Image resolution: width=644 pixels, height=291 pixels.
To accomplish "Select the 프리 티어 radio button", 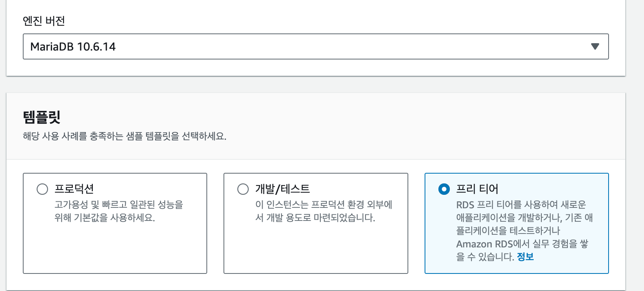I will [x=444, y=189].
